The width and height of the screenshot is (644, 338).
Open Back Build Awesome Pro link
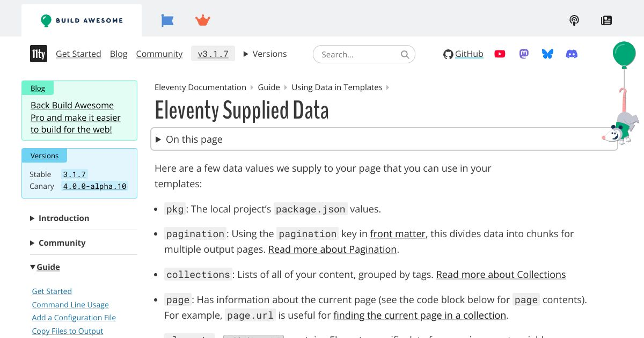[76, 117]
